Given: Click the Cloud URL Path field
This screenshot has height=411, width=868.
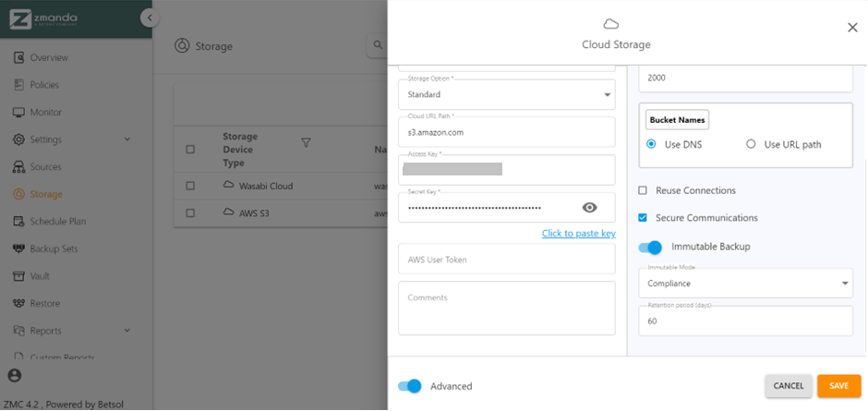Looking at the screenshot, I should [507, 132].
